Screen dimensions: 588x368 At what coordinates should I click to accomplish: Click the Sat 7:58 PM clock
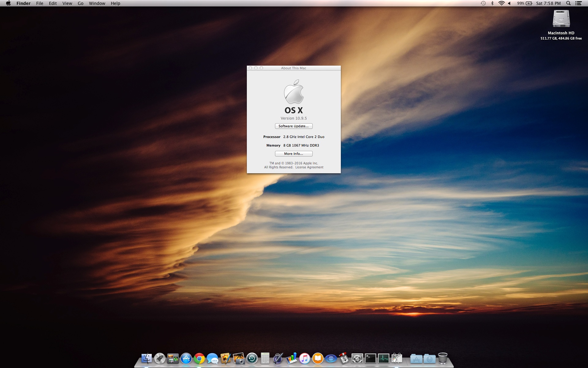tap(548, 3)
